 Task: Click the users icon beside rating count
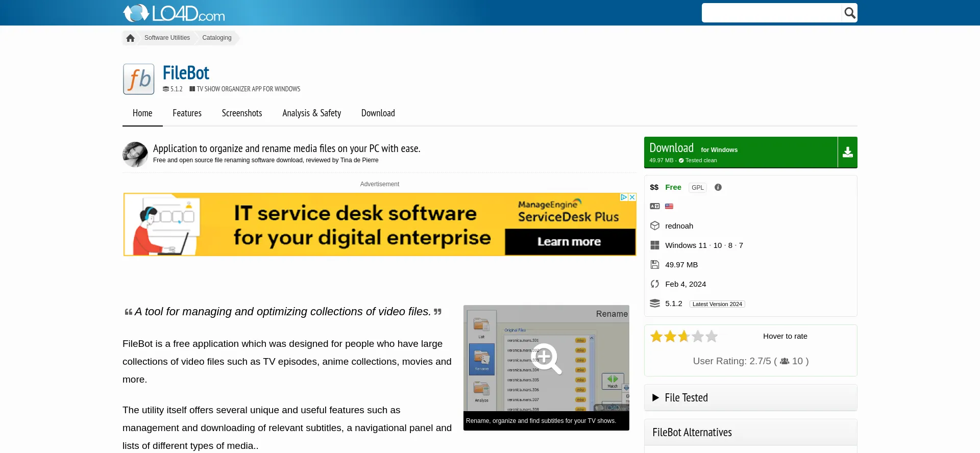(785, 361)
